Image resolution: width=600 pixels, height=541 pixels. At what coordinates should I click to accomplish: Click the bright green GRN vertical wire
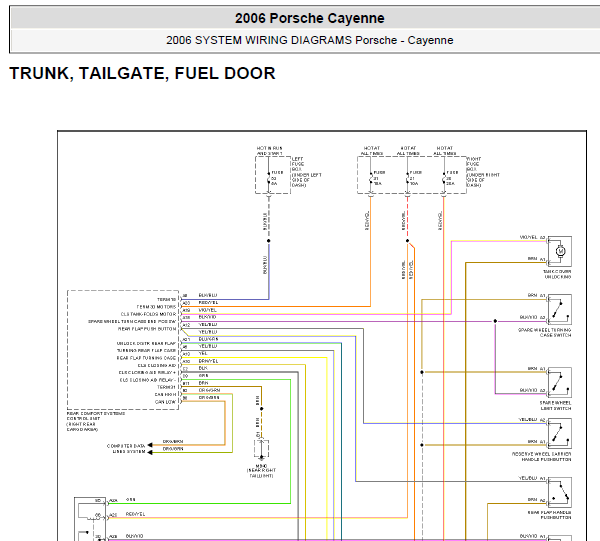click(x=290, y=442)
